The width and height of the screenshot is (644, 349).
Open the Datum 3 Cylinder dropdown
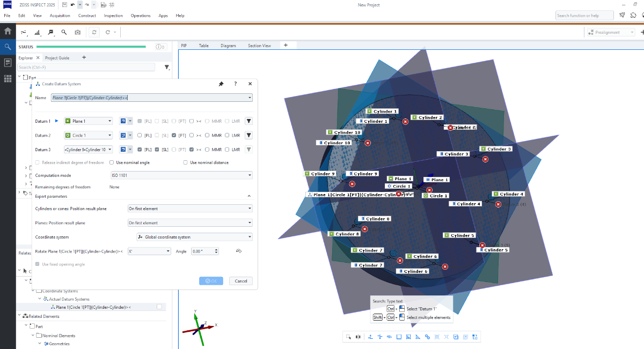(x=88, y=150)
